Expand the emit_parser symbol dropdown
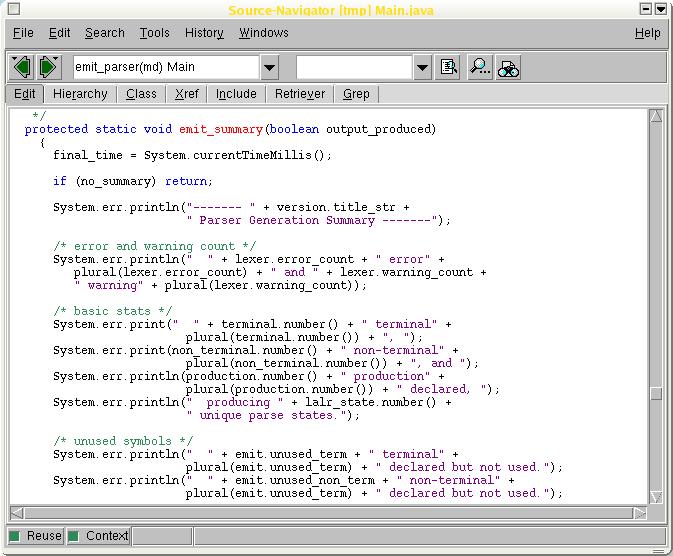The height and width of the screenshot is (556, 673). pyautogui.click(x=270, y=67)
